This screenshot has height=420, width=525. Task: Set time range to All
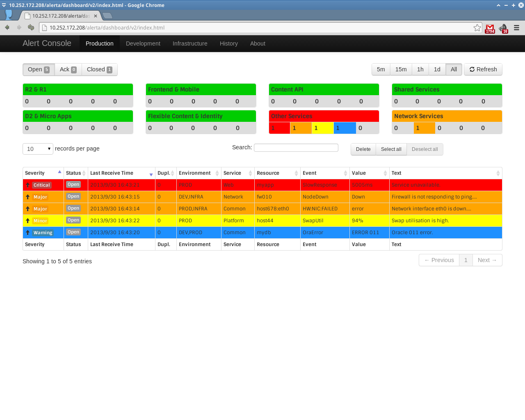pos(454,69)
